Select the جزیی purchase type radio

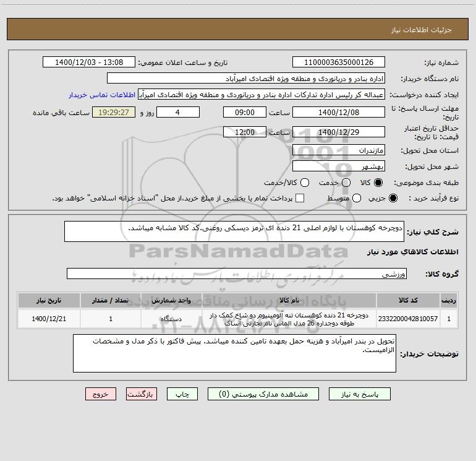(393, 198)
